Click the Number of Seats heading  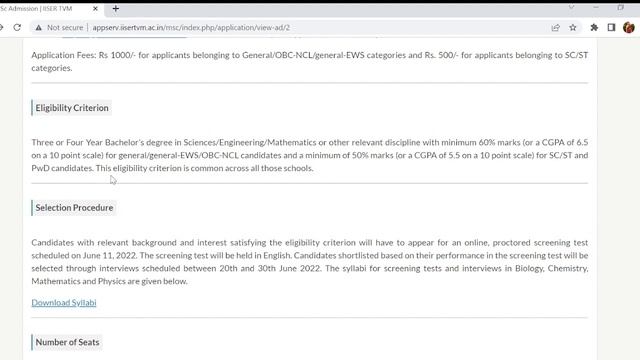click(x=67, y=342)
